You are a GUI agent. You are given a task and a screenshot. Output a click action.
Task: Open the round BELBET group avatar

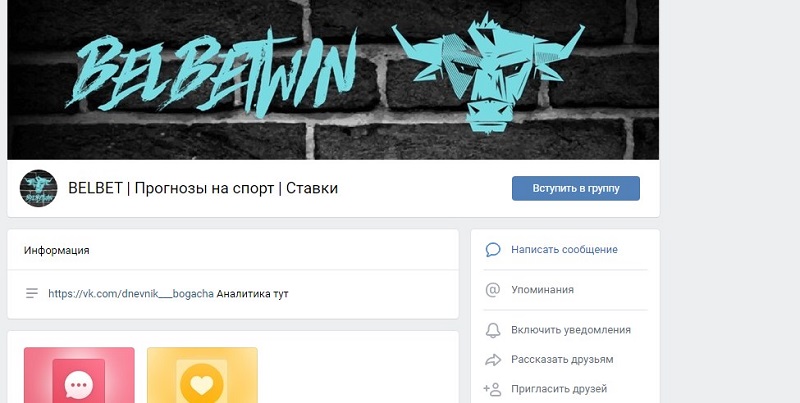click(x=38, y=188)
